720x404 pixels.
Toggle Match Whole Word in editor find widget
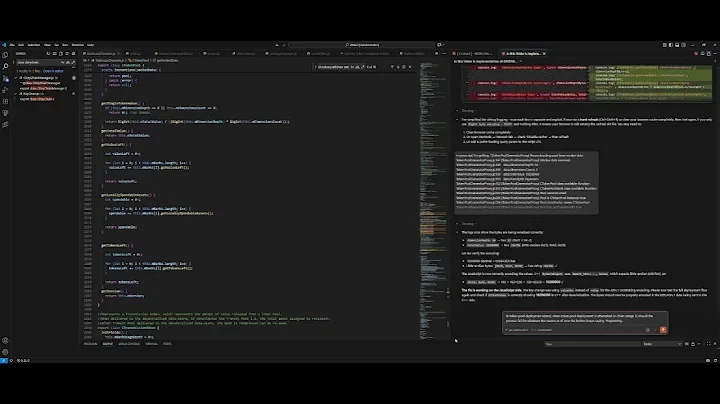(357, 67)
